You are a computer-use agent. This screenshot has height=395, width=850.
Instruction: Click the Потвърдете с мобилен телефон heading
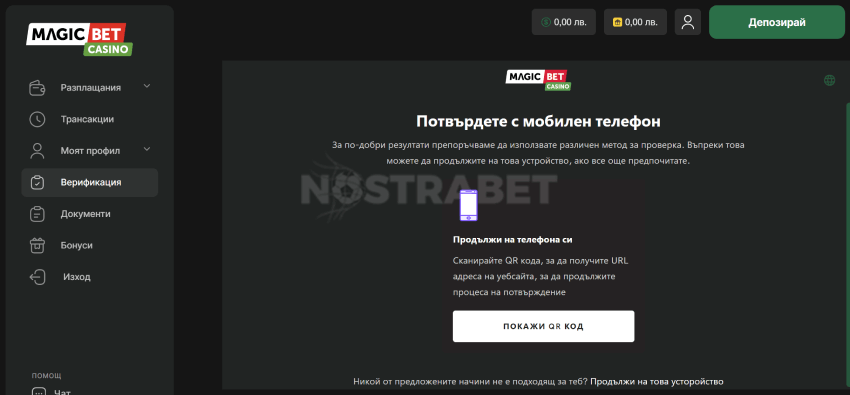pos(538,121)
